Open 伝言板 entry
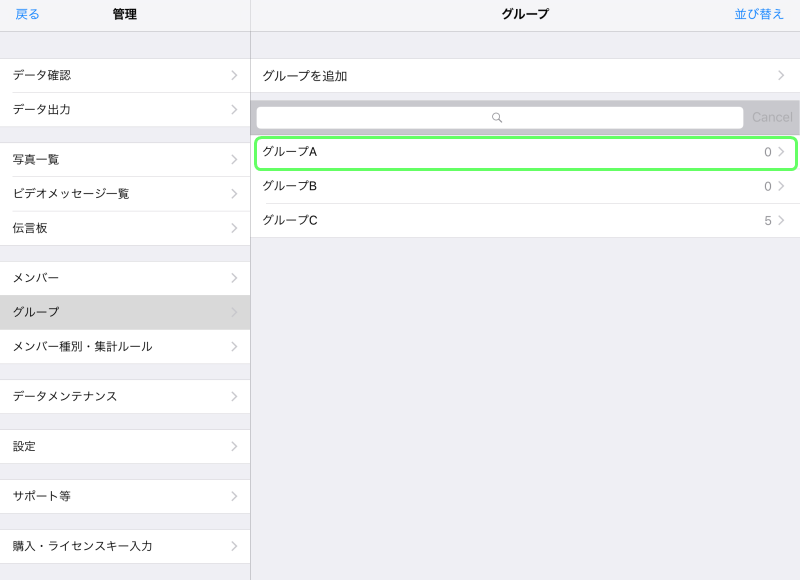The width and height of the screenshot is (800, 580). (125, 228)
